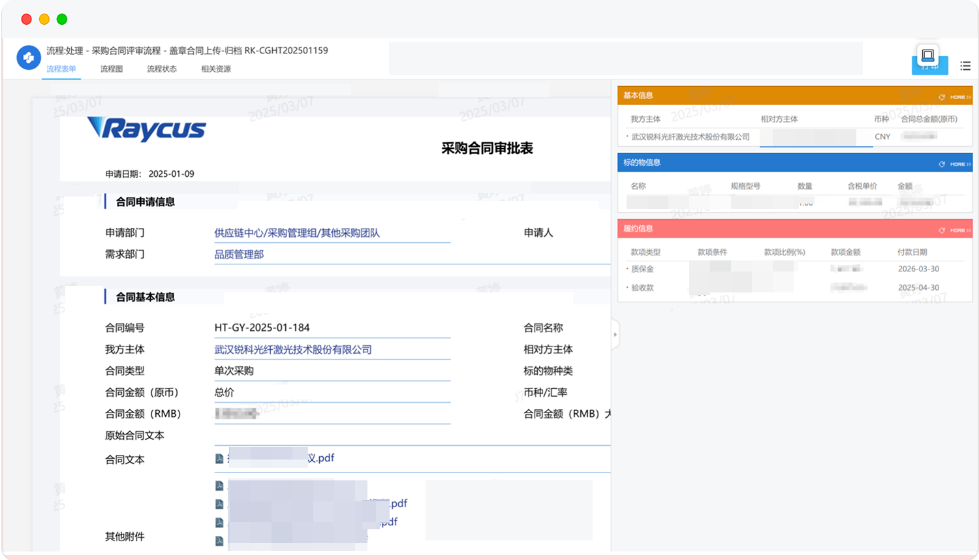This screenshot has height=560, width=979.
Task: Switch to the 流程状态 tab
Action: (162, 69)
